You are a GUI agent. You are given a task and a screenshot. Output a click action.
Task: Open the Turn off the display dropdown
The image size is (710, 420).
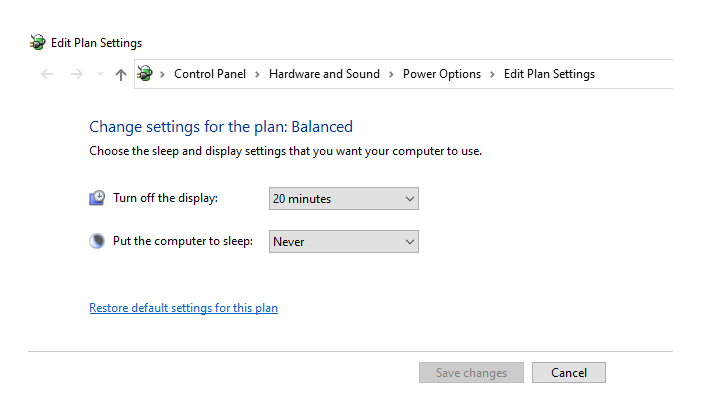[x=343, y=199]
